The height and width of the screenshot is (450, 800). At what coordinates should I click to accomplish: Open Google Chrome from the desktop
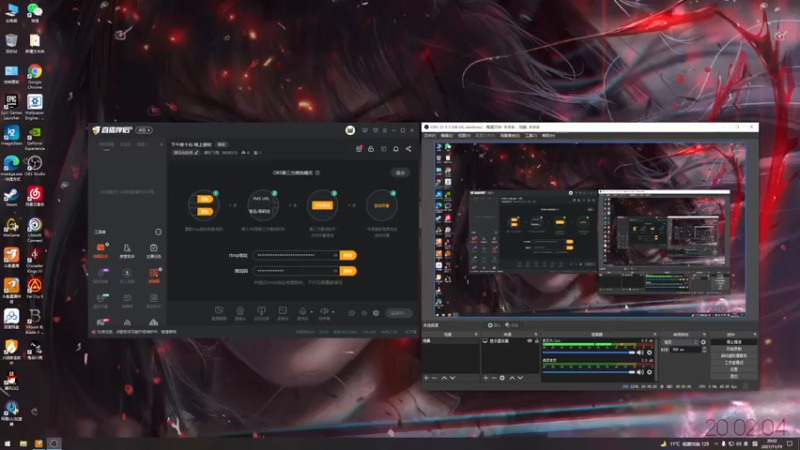click(35, 76)
